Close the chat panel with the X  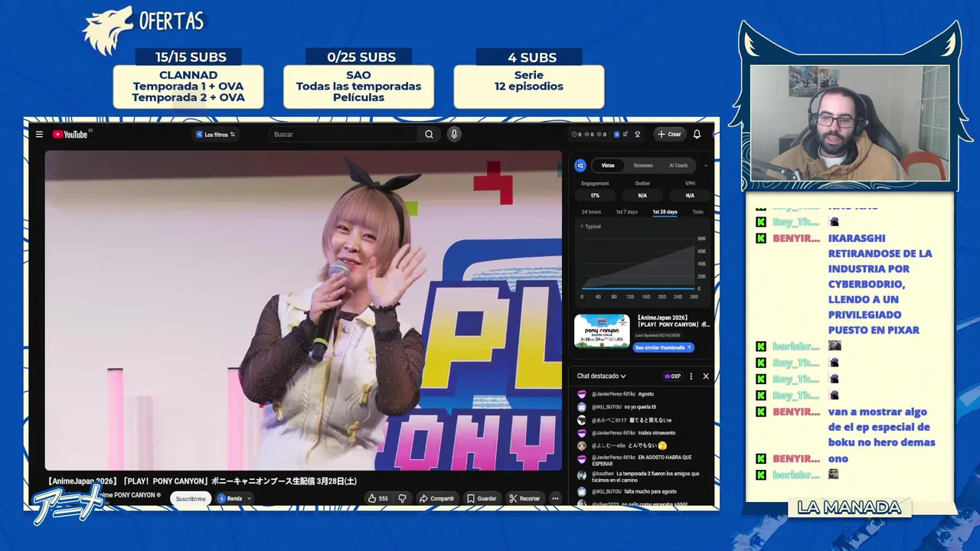click(706, 377)
